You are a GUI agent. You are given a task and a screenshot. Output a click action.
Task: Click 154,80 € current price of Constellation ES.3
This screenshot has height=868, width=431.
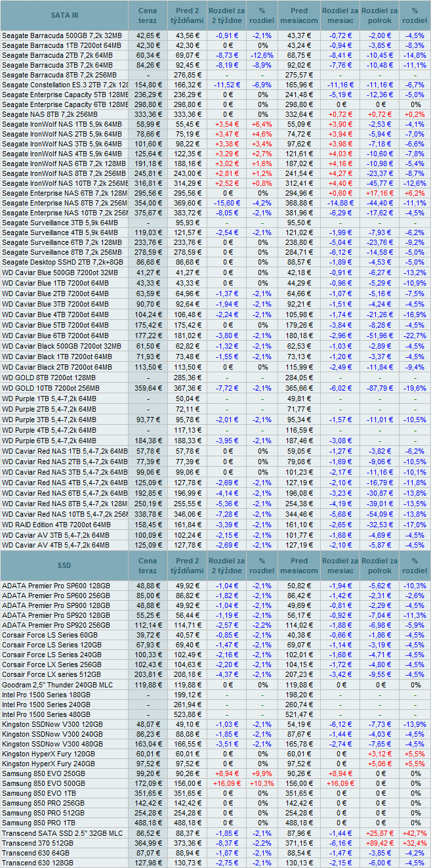(148, 85)
